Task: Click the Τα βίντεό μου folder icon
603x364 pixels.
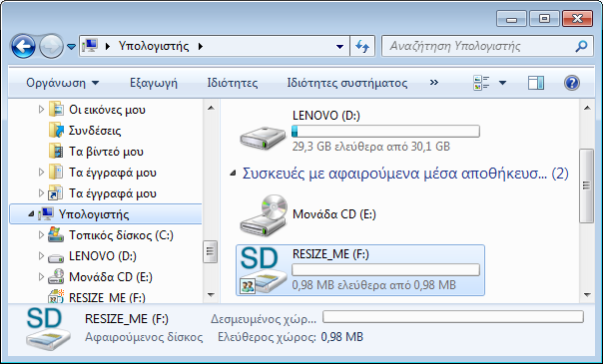Action: pos(57,151)
